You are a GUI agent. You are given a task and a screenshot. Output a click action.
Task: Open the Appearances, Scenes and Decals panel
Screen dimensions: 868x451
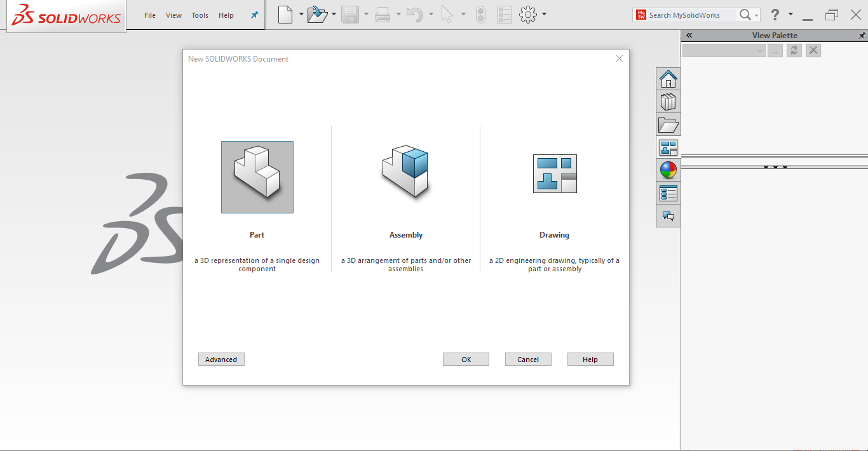(x=668, y=170)
